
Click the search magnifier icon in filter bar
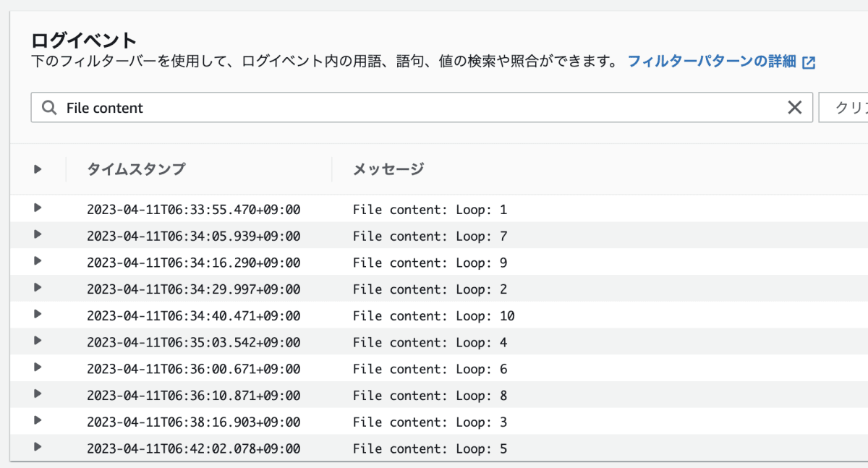click(49, 108)
